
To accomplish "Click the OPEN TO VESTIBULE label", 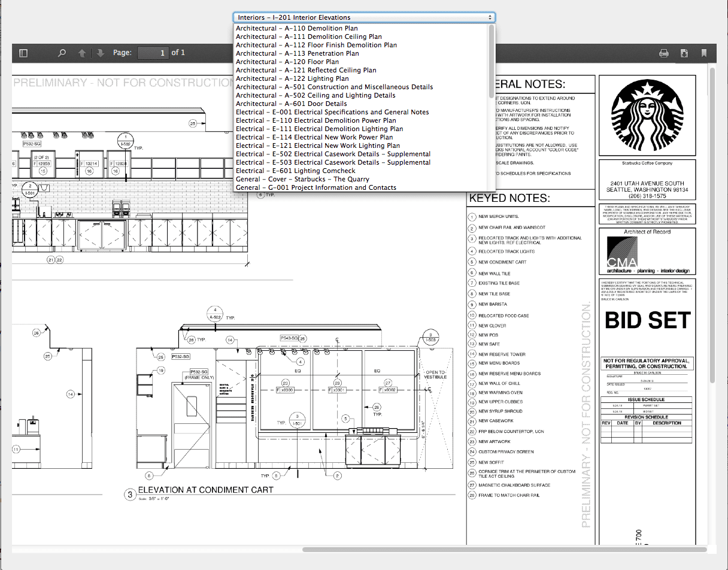I will 435,374.
